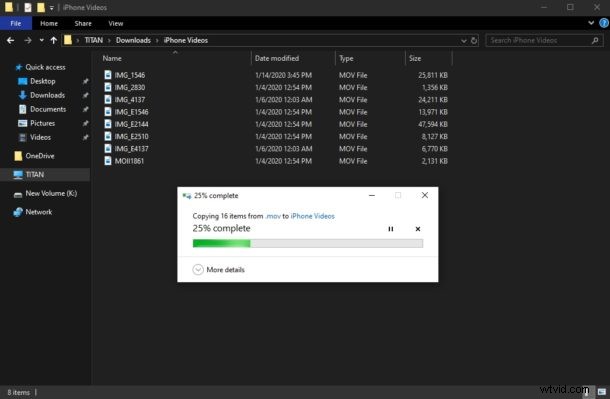The image size is (610, 399).
Task: Click the pin icon beside Downloads
Action: click(85, 95)
